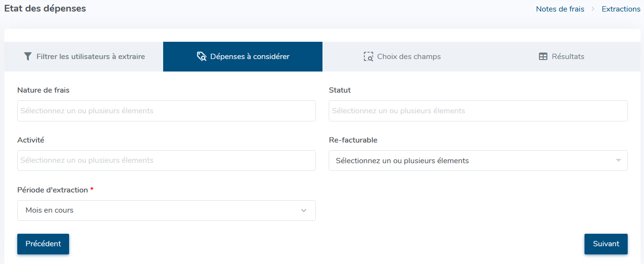Switch to Filtrer les utilisateurs à extraire tab

(83, 57)
